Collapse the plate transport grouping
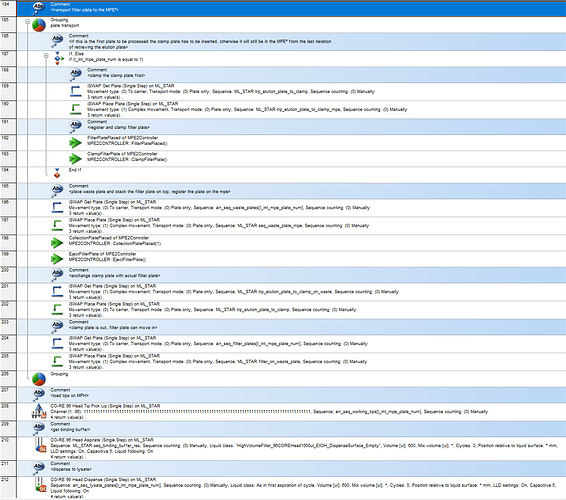This screenshot has height=500, width=566. [x=27, y=22]
